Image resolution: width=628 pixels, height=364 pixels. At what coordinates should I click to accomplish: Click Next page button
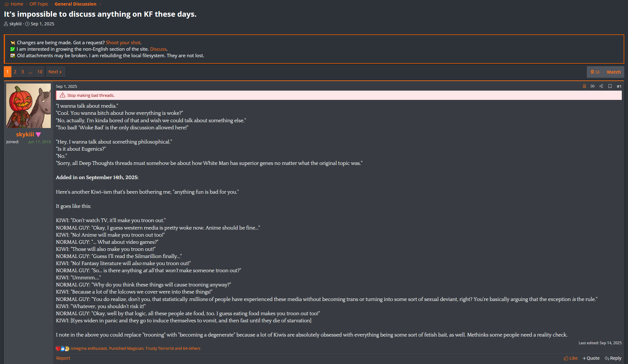click(x=55, y=72)
